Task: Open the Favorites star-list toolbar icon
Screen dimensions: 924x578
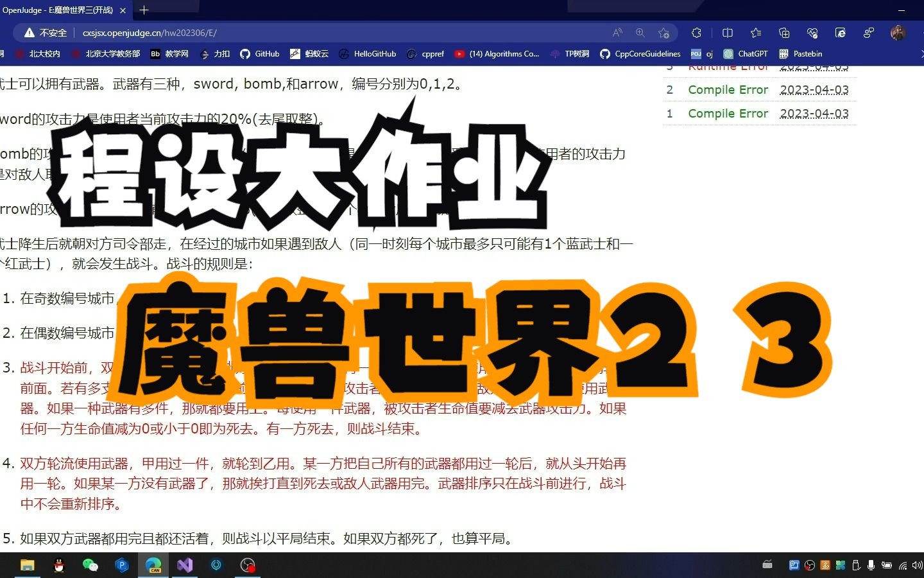Action: [755, 33]
